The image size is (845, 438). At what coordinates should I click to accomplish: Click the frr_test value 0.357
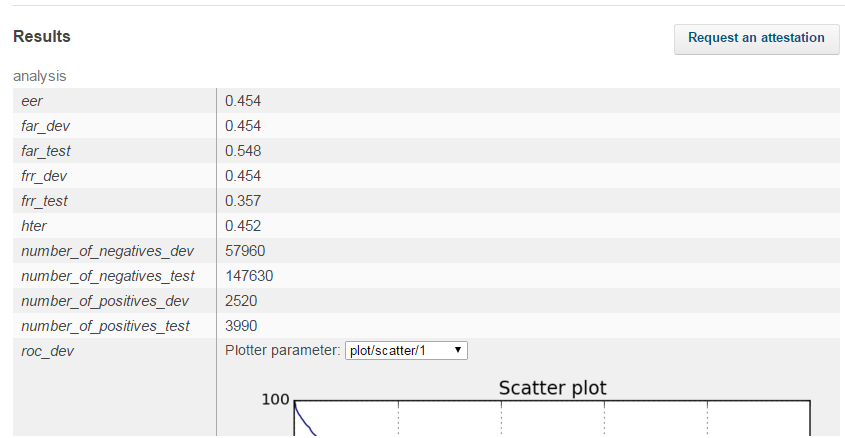pos(243,200)
